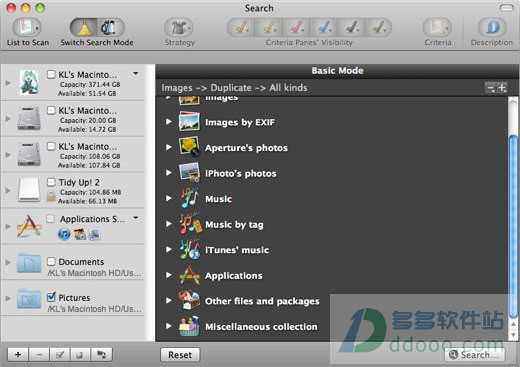Click the iTunes icon under Applications S...
This screenshot has width=520, height=367.
click(x=64, y=234)
